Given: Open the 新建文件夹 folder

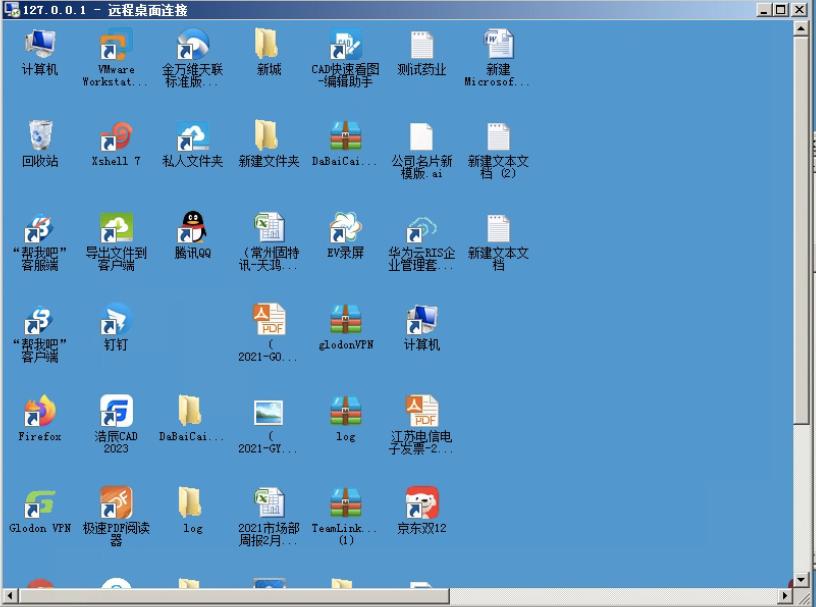Looking at the screenshot, I should click(268, 142).
